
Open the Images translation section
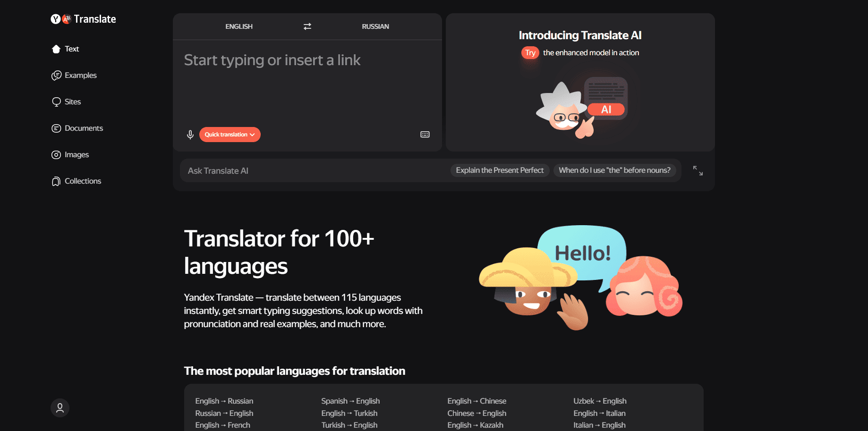point(77,154)
